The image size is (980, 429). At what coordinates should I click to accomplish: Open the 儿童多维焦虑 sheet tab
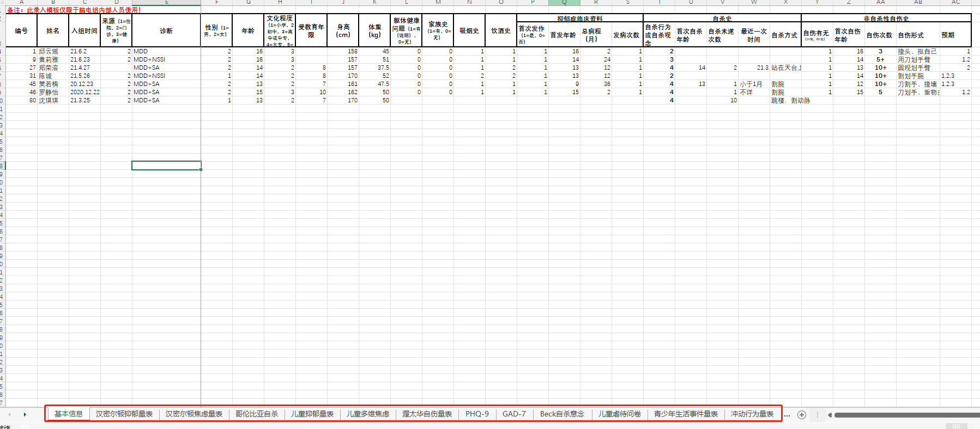click(x=368, y=414)
